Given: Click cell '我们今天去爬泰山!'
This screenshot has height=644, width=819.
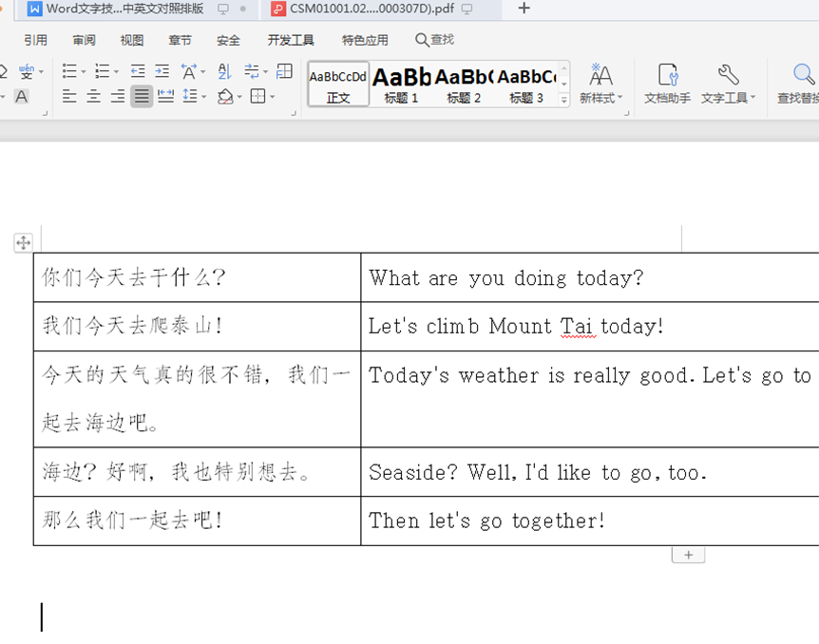Looking at the screenshot, I should click(x=197, y=326).
